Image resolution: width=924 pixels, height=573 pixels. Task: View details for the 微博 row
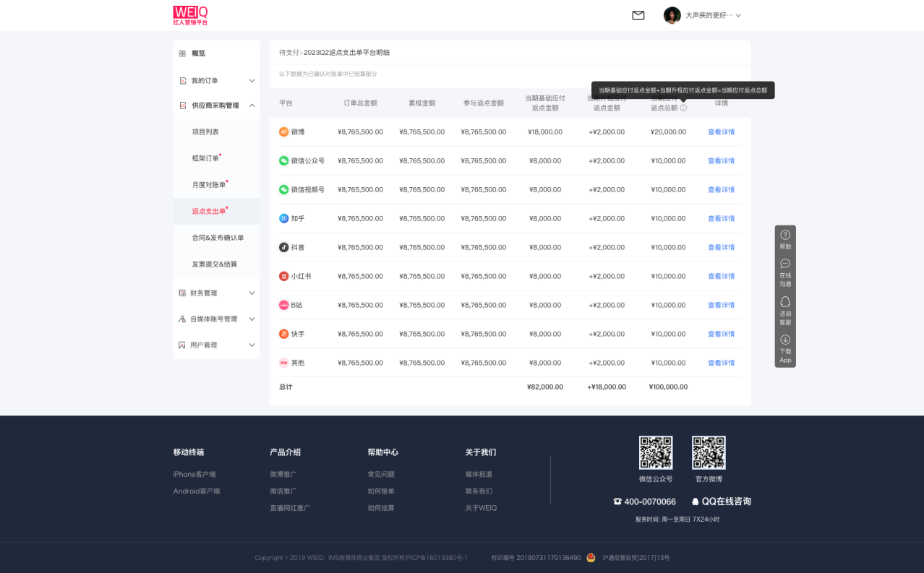point(721,132)
